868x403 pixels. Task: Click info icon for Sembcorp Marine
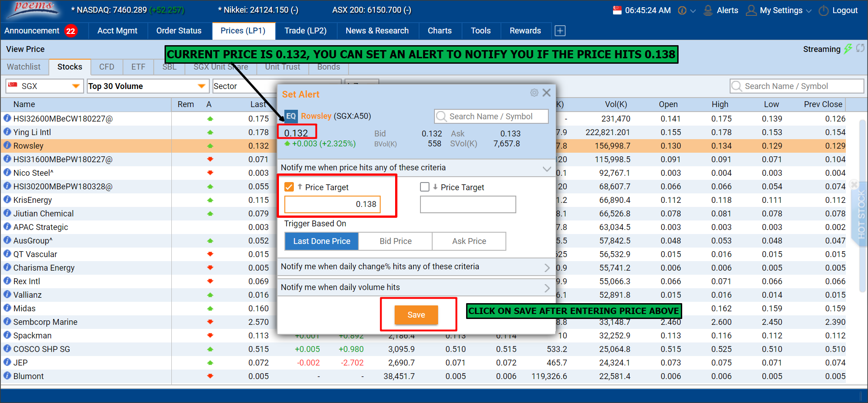(7, 322)
